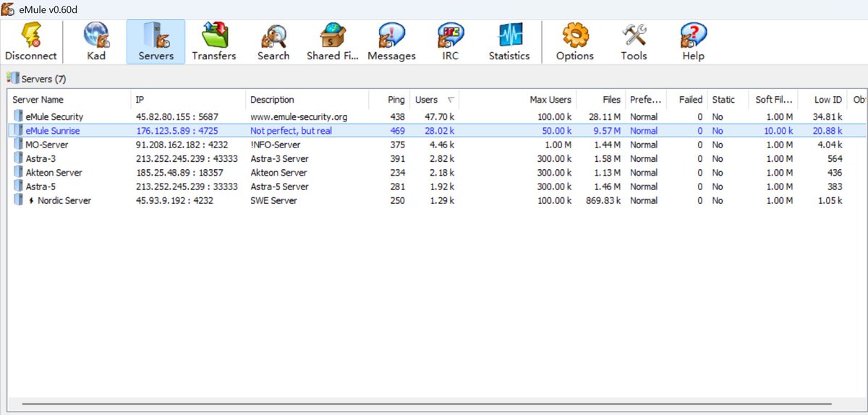Image resolution: width=868 pixels, height=415 pixels.
Task: Click the server icon beside Akteon Server
Action: tap(18, 173)
